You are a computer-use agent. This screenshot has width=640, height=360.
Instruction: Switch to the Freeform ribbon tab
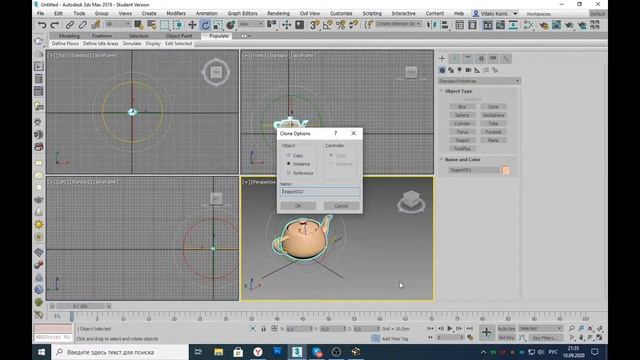coord(102,36)
